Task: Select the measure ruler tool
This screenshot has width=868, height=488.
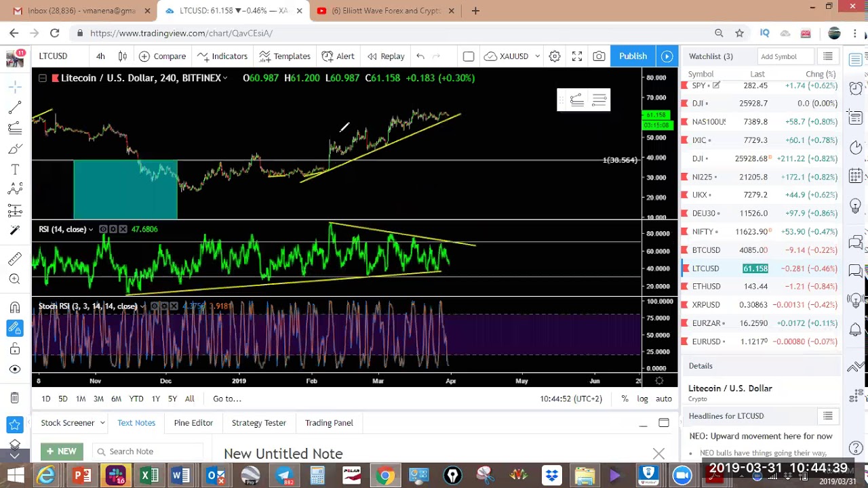Action: [x=14, y=258]
